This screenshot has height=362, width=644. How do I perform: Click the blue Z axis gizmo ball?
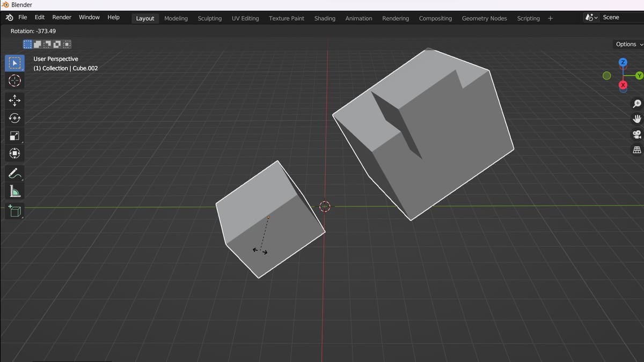(x=623, y=62)
